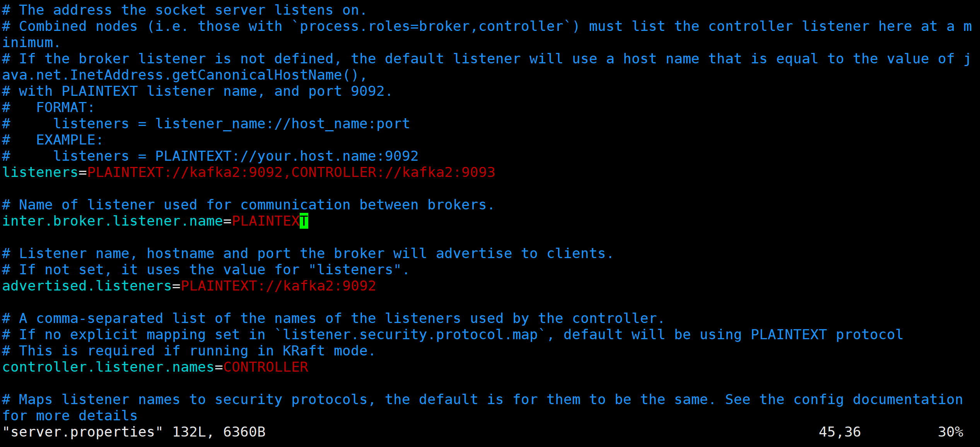Click the `listener.security.protocol.map` comment text
This screenshot has width=980, height=447.
tap(410, 335)
